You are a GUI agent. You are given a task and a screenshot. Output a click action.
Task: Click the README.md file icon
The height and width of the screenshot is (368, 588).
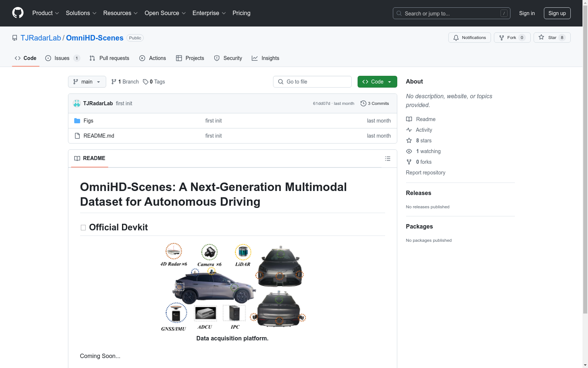click(x=77, y=136)
